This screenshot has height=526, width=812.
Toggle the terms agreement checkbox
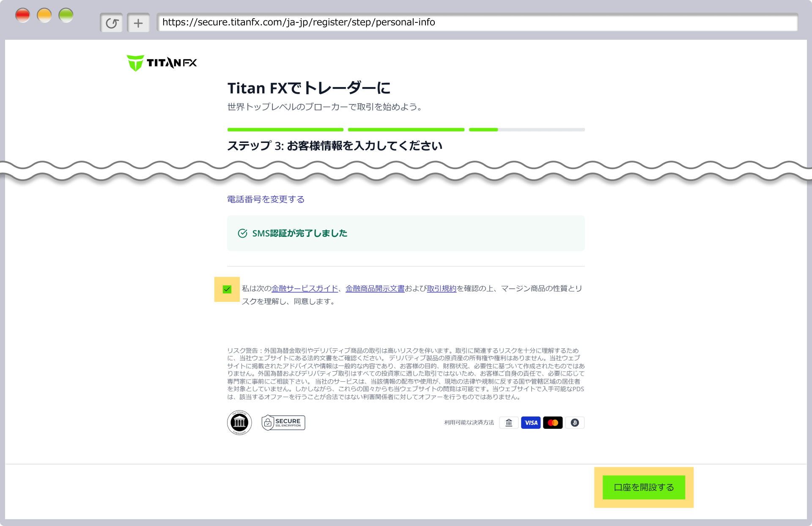[227, 289]
